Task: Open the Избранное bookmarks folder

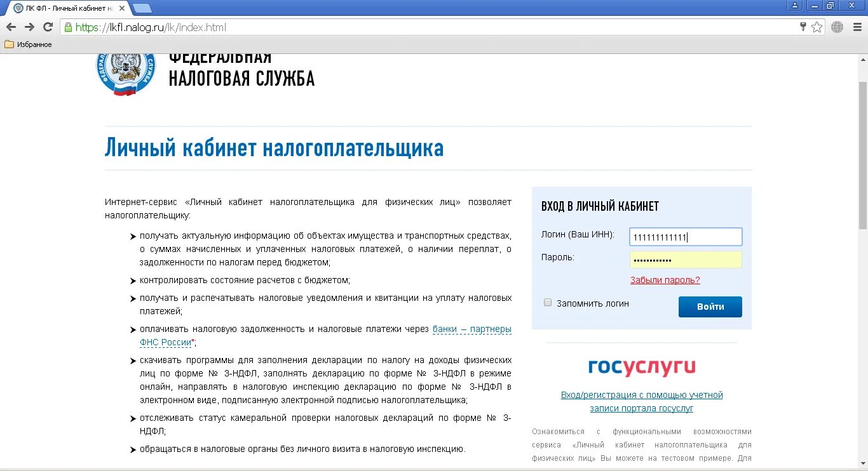Action: coord(29,44)
